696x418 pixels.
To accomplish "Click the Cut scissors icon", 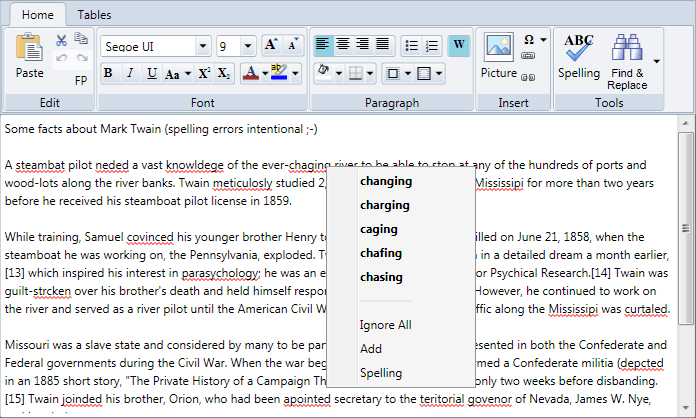I will [62, 40].
